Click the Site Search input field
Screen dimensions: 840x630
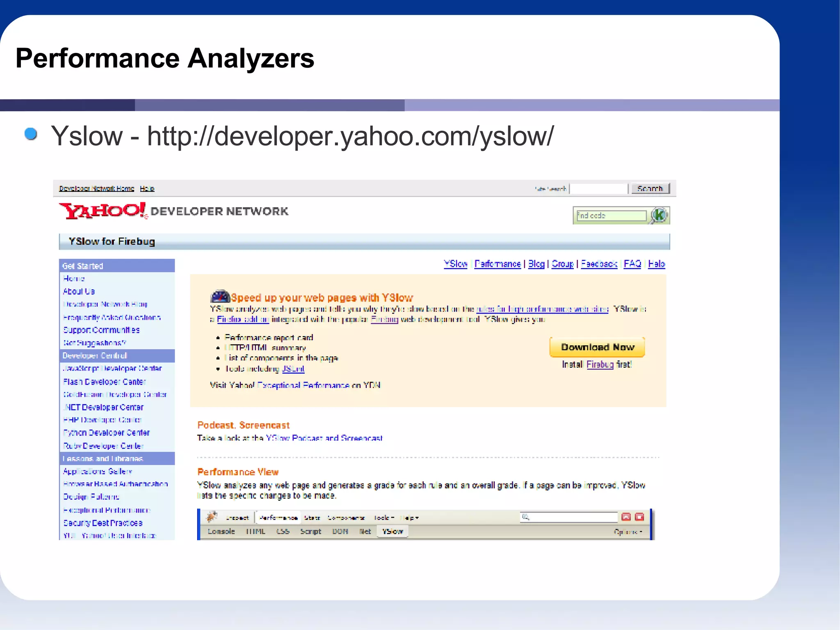click(x=599, y=188)
